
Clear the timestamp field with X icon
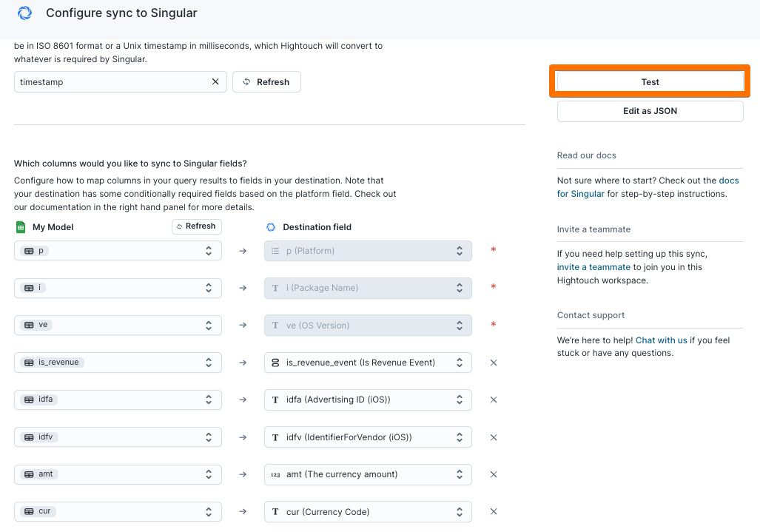tap(215, 82)
